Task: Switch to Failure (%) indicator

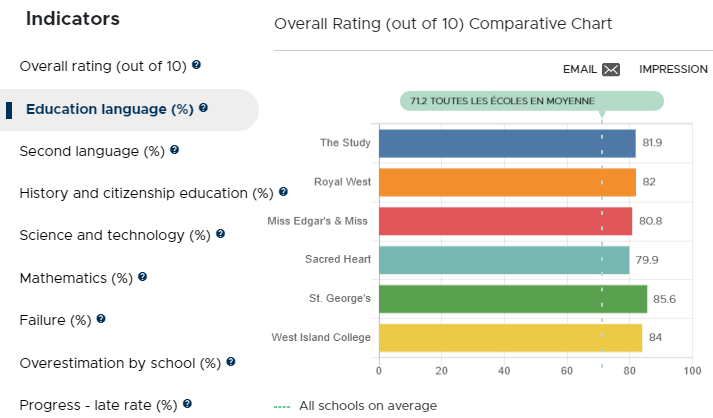Action: [x=55, y=320]
